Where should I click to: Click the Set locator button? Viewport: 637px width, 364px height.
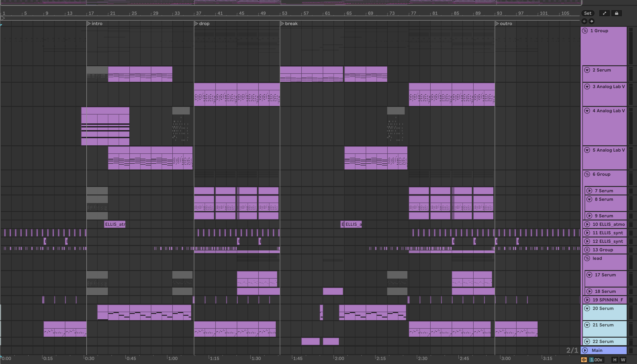coord(588,13)
